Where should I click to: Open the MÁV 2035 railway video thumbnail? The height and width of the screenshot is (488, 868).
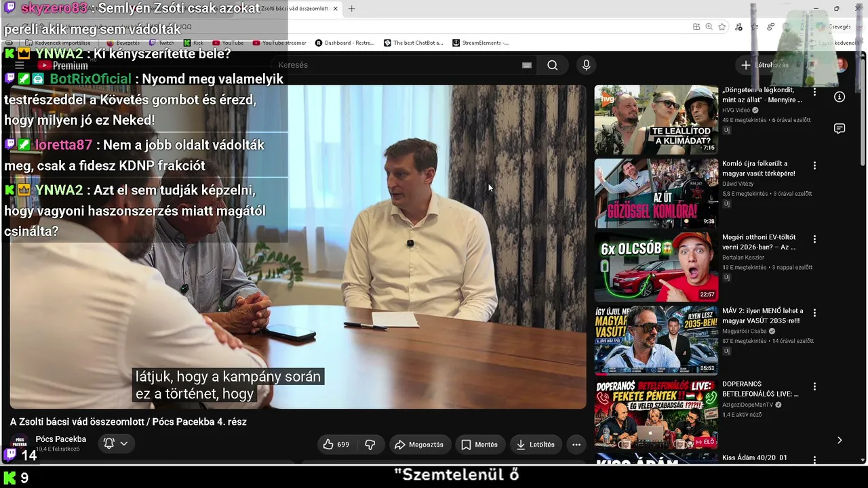click(x=656, y=341)
